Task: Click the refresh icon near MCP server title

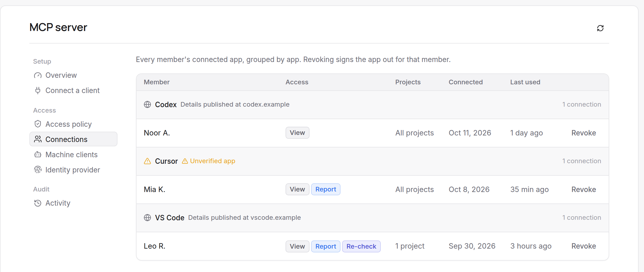Action: (x=600, y=28)
